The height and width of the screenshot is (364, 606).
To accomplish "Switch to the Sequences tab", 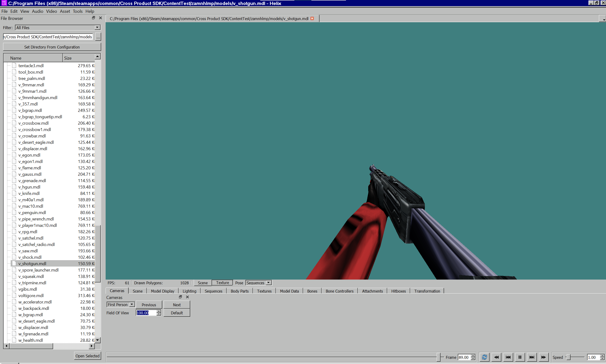I will (213, 291).
